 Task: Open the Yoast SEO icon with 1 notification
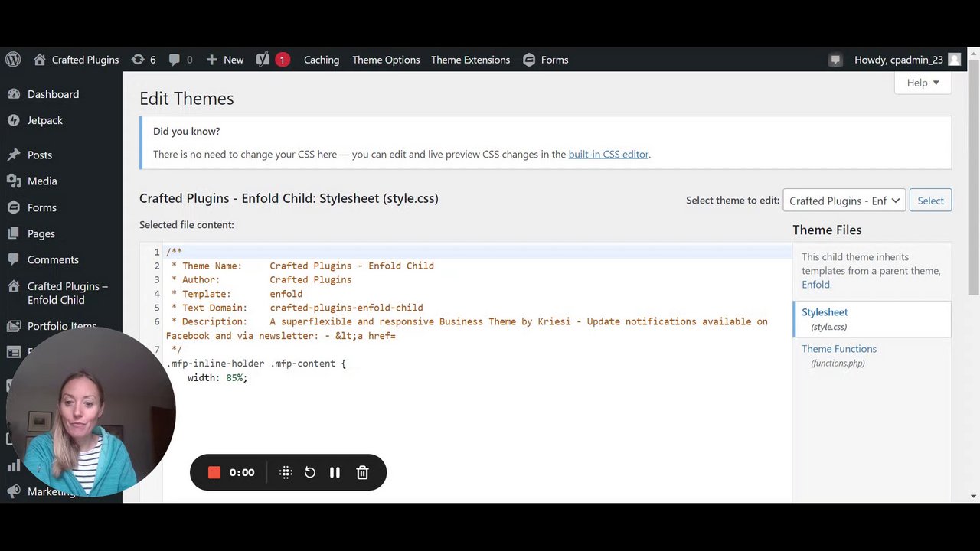[273, 60]
